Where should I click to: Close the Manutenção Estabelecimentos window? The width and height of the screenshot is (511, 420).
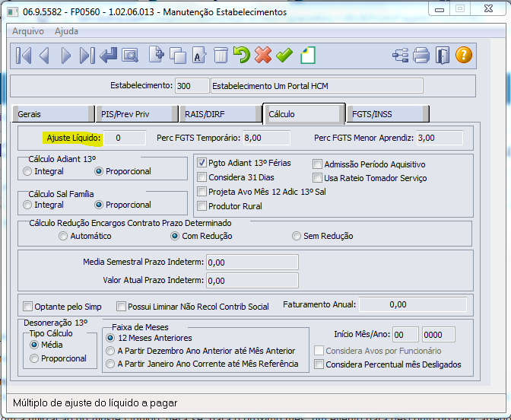pyautogui.click(x=488, y=9)
